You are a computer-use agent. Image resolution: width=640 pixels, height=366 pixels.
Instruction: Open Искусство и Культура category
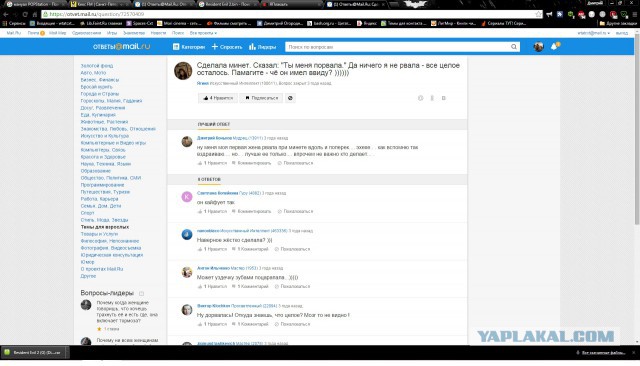(x=104, y=136)
